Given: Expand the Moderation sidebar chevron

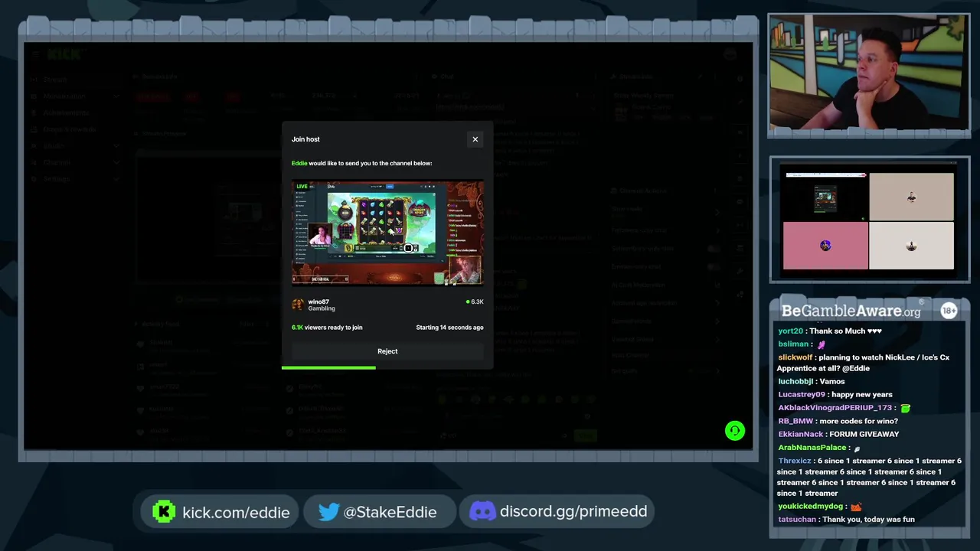Looking at the screenshot, I should point(116,96).
